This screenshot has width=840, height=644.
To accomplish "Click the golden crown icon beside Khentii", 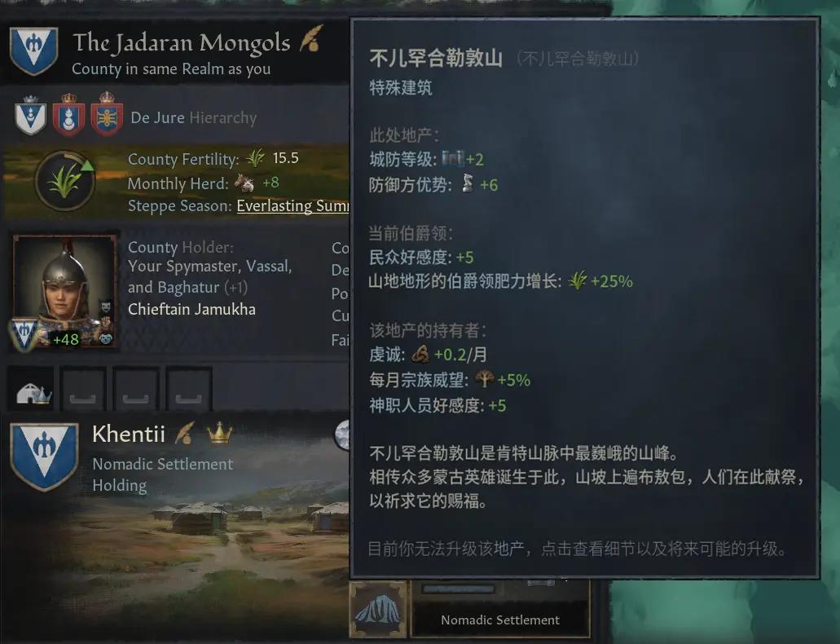I will point(220,433).
